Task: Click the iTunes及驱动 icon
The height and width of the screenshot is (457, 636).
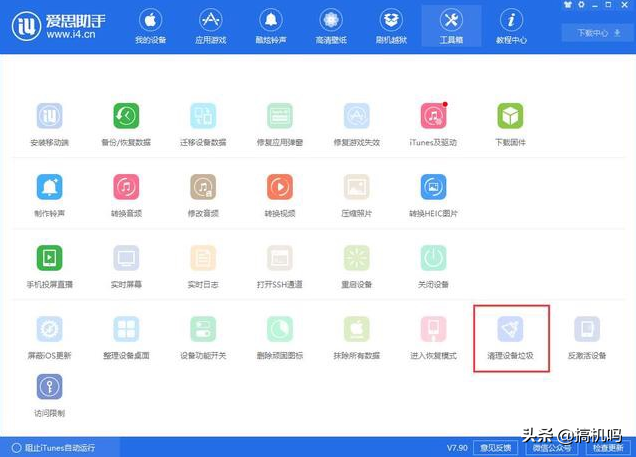Action: coord(434,116)
